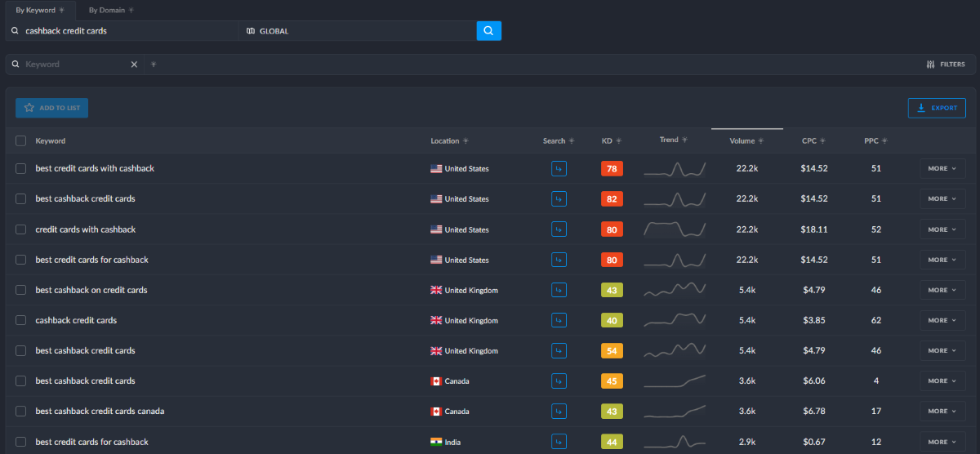Image resolution: width=980 pixels, height=454 pixels.
Task: Open MORE dropdown for 'cashback credit cards' row
Action: pyautogui.click(x=942, y=321)
